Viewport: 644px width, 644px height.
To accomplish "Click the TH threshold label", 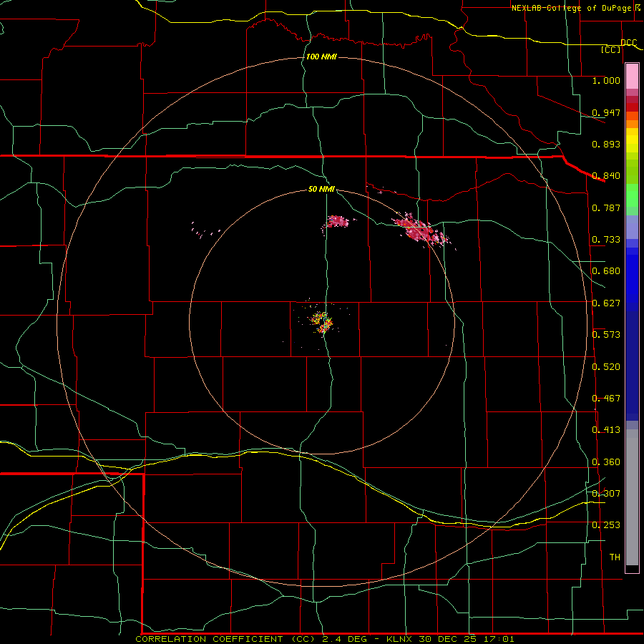I will coord(615,557).
